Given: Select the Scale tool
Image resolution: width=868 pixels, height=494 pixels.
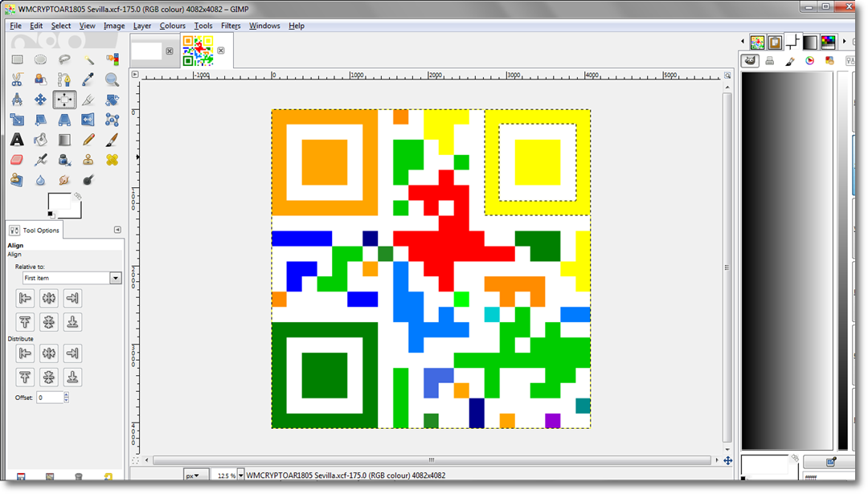Looking at the screenshot, I should 17,120.
